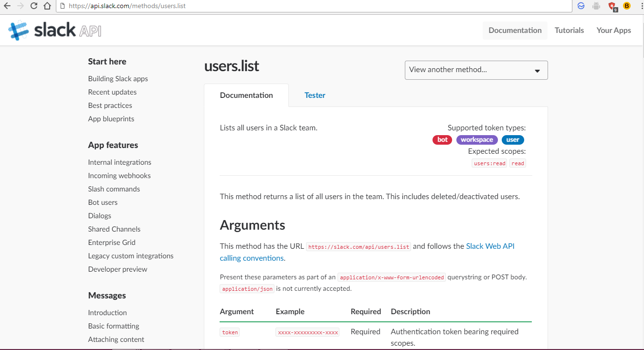Image resolution: width=644 pixels, height=350 pixels.
Task: Click the yellow B extension icon
Action: pyautogui.click(x=627, y=6)
